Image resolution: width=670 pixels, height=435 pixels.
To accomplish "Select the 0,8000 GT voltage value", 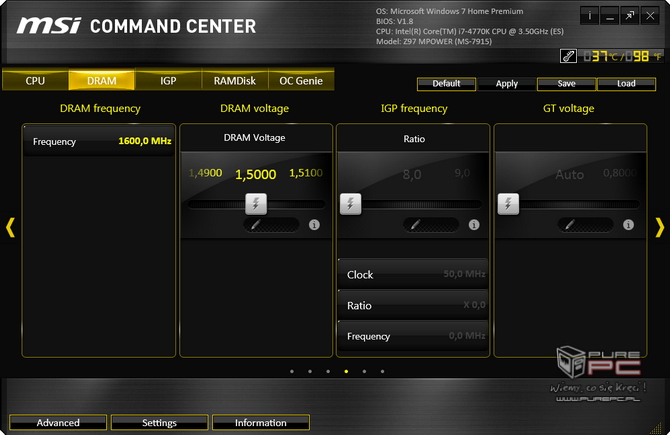I will [620, 173].
